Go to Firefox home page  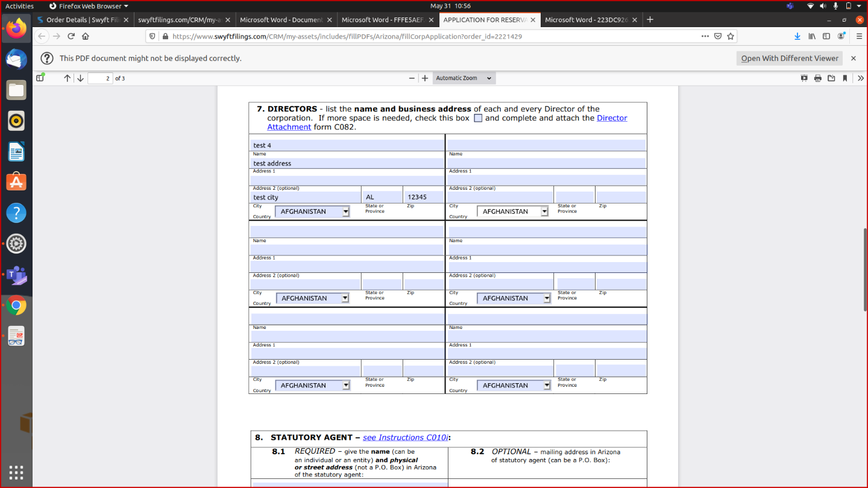click(86, 36)
